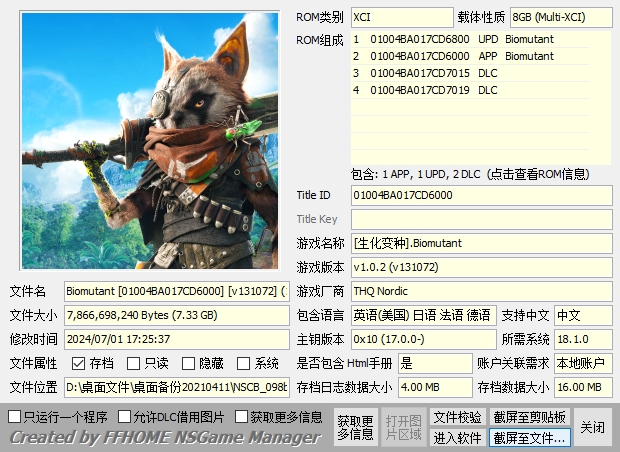Tick the 系统 system attribute checkbox
The image size is (620, 452).
pyautogui.click(x=243, y=364)
